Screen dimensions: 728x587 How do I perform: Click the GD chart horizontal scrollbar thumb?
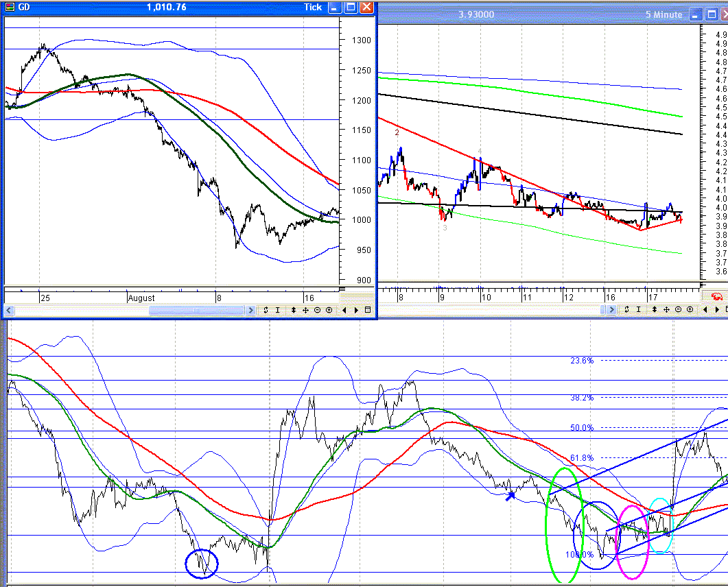click(x=196, y=310)
